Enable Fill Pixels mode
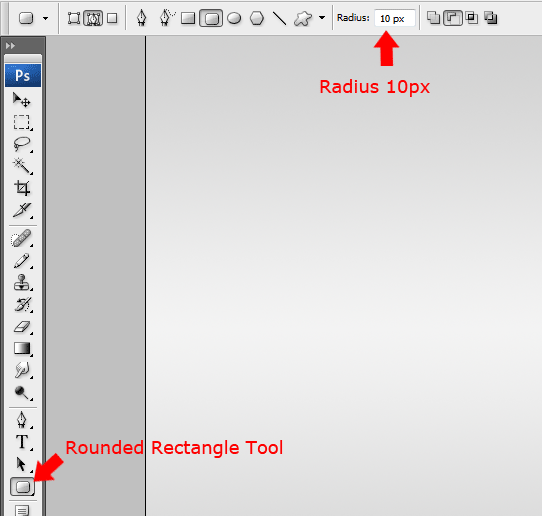Viewport: 542px width, 516px height. pyautogui.click(x=112, y=18)
